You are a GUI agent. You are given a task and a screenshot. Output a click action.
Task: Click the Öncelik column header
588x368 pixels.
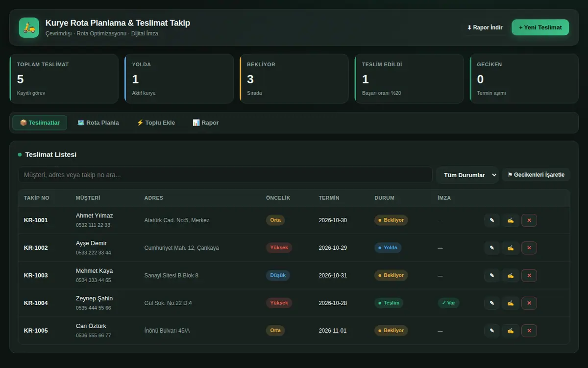click(x=278, y=198)
